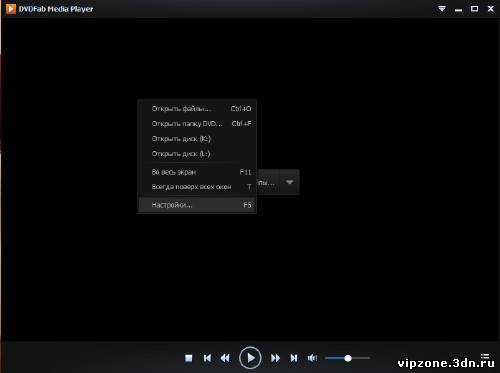Open the playlist icon at bottom right

485,356
